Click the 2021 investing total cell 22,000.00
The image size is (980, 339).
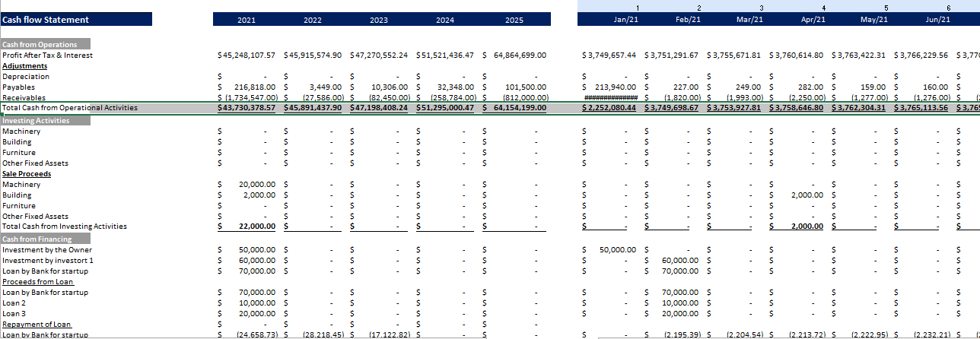coord(256,227)
